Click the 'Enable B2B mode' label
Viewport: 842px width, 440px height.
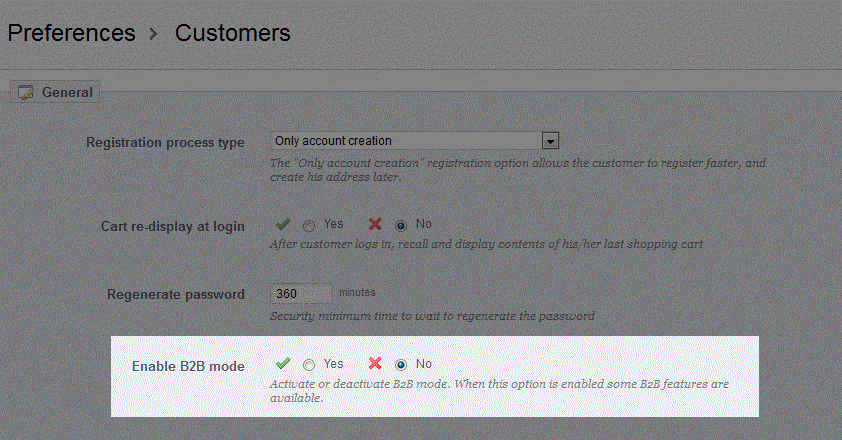tap(188, 366)
